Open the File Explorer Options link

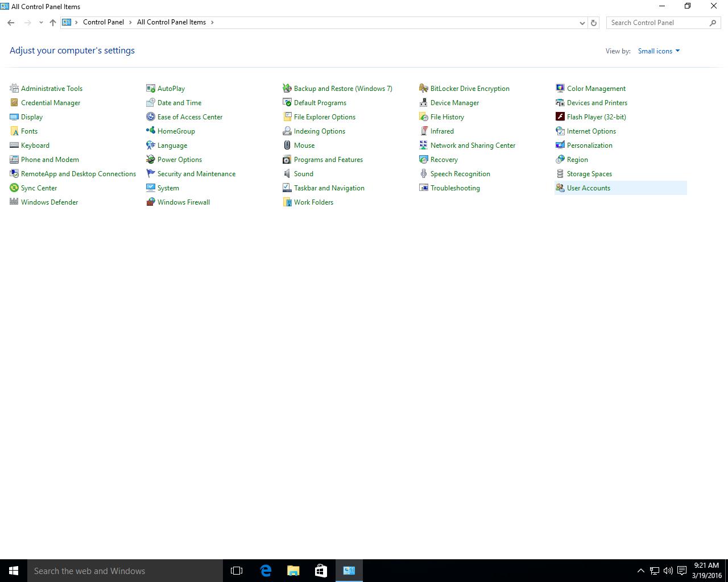coord(325,117)
